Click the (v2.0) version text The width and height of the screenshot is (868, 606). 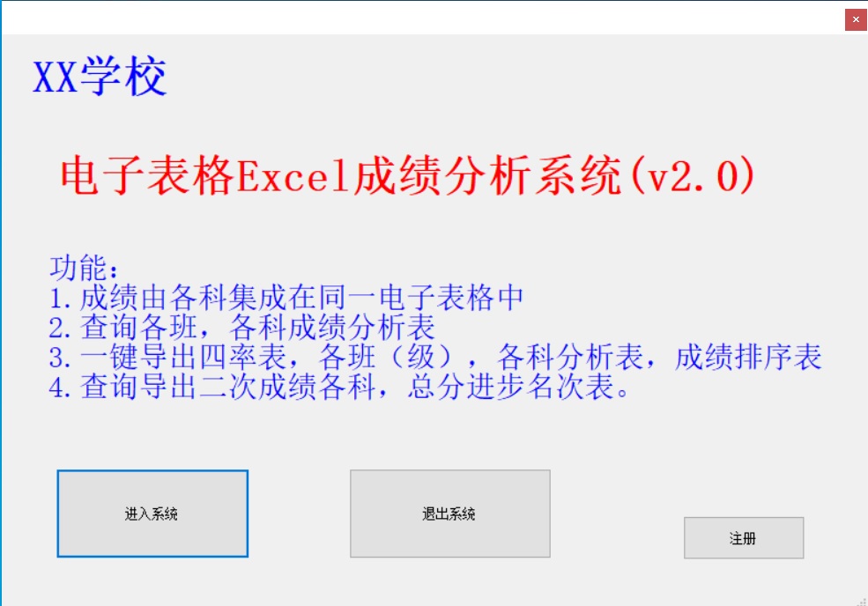[692, 175]
